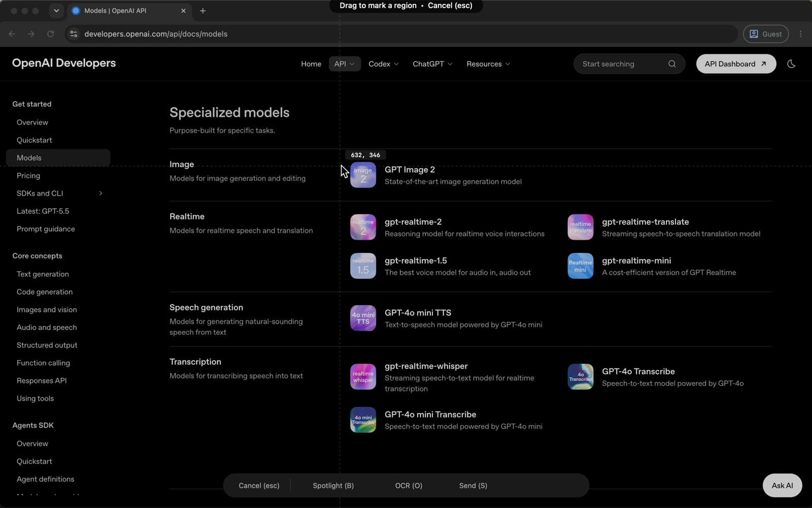This screenshot has height=508, width=812.
Task: Click the browser back arrow
Action: pyautogui.click(x=12, y=34)
